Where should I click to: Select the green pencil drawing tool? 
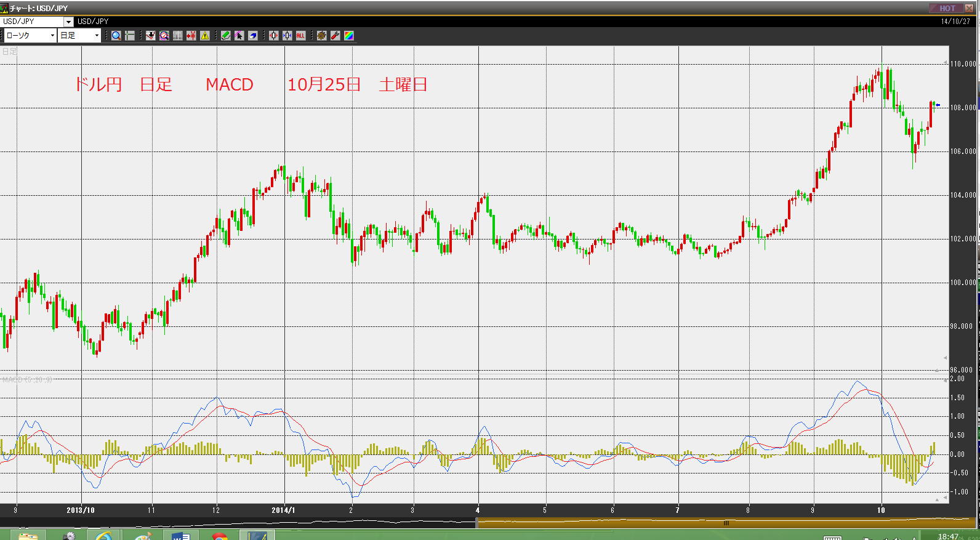point(225,36)
